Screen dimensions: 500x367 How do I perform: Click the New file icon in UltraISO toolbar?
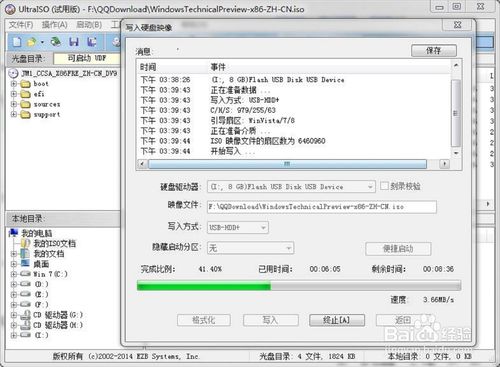[17, 42]
